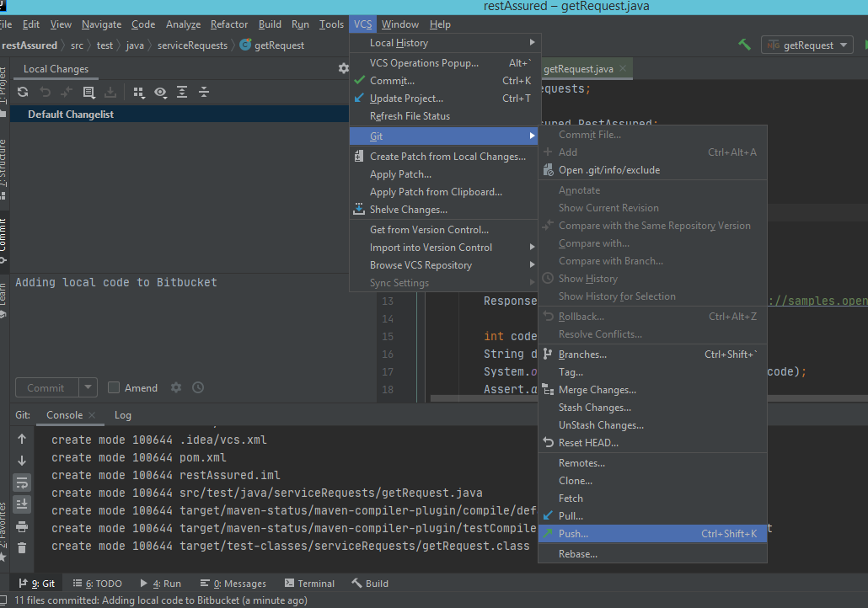
Task: Select the eye icon to preview diff
Action: pos(160,93)
